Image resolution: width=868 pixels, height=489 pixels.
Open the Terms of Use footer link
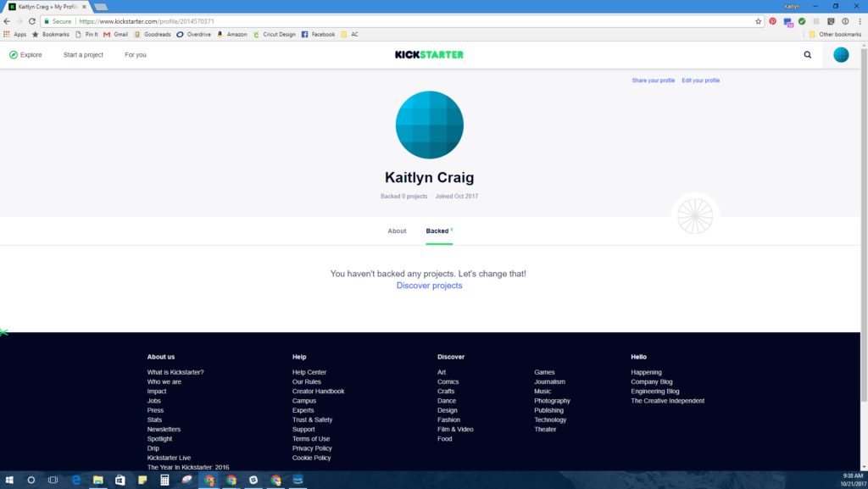coord(311,439)
